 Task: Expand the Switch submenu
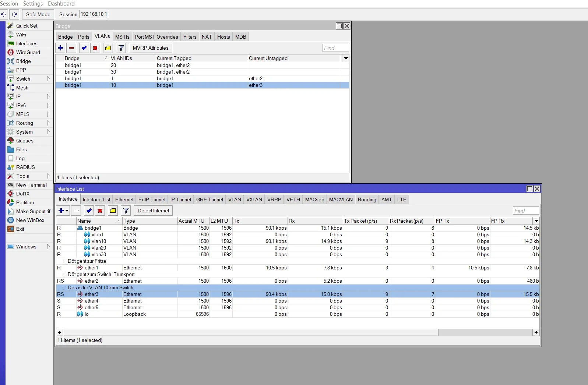click(x=48, y=79)
